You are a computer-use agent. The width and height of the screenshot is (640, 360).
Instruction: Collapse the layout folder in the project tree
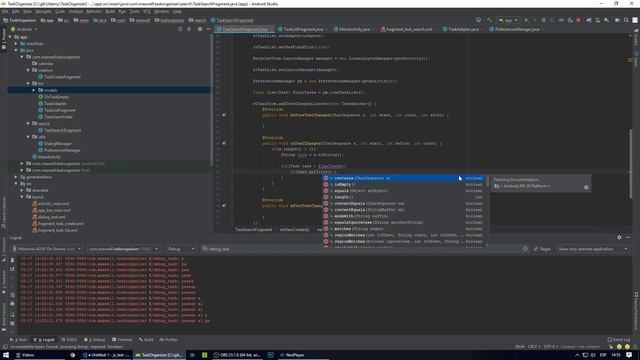point(22,197)
